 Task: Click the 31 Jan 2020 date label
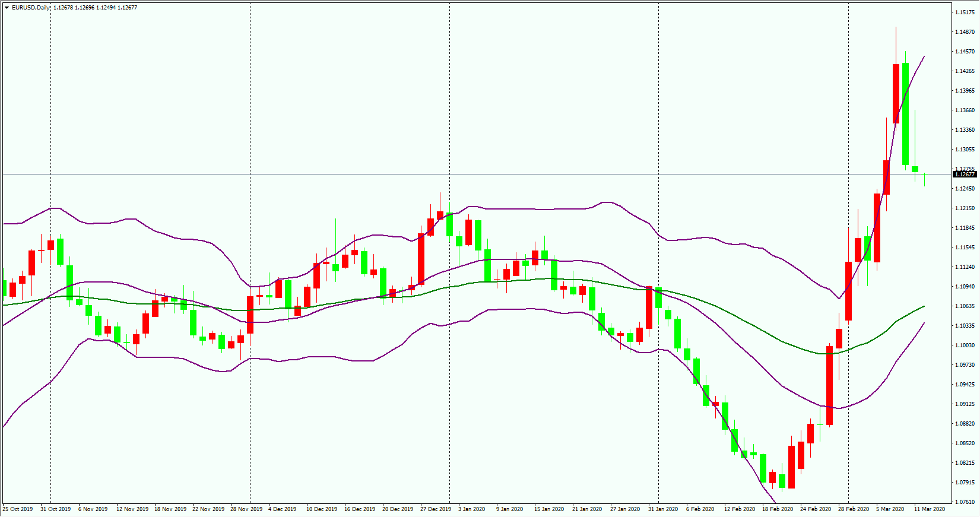[663, 509]
